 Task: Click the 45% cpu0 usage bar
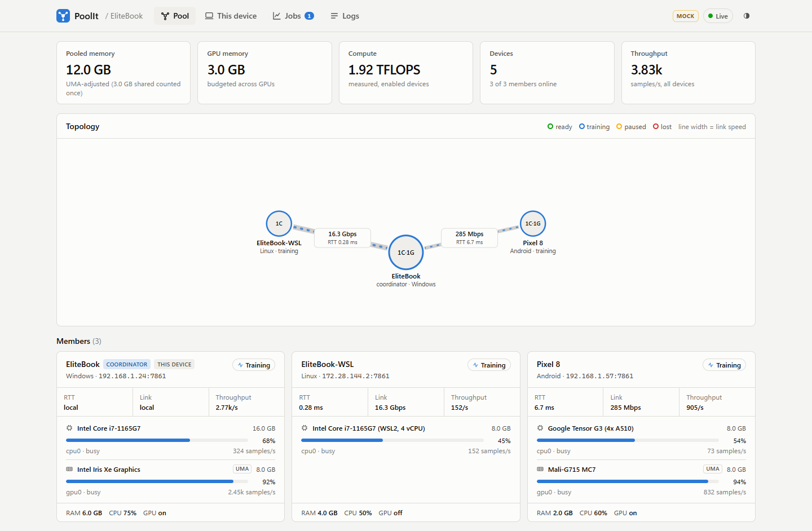[392, 440]
